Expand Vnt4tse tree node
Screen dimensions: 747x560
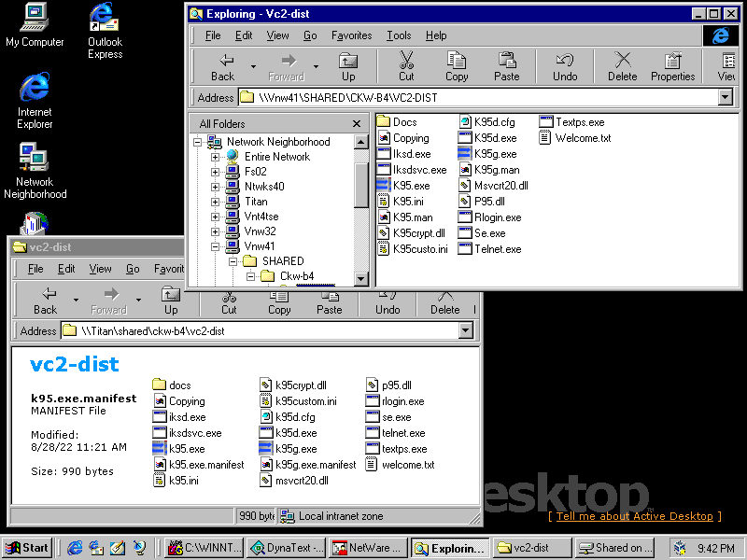[215, 217]
